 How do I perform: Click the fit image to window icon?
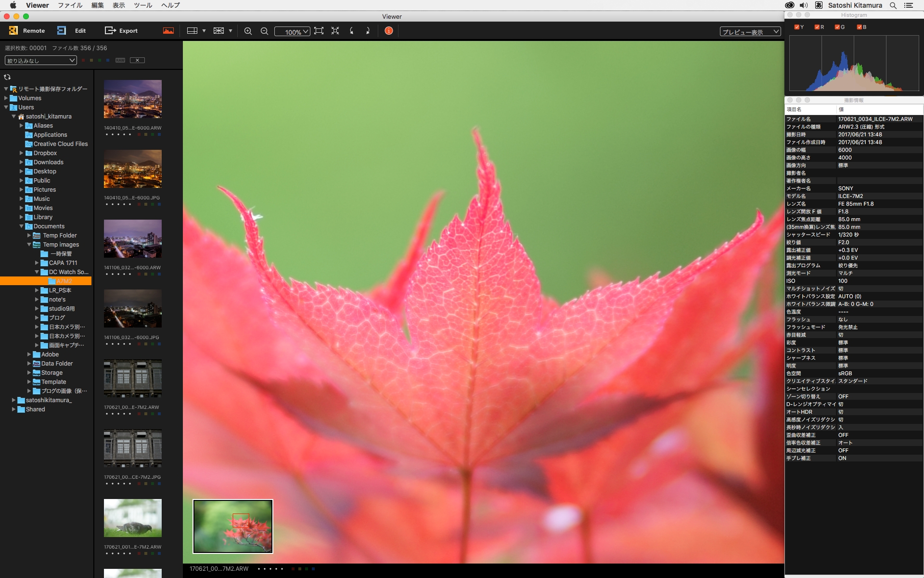coord(319,31)
